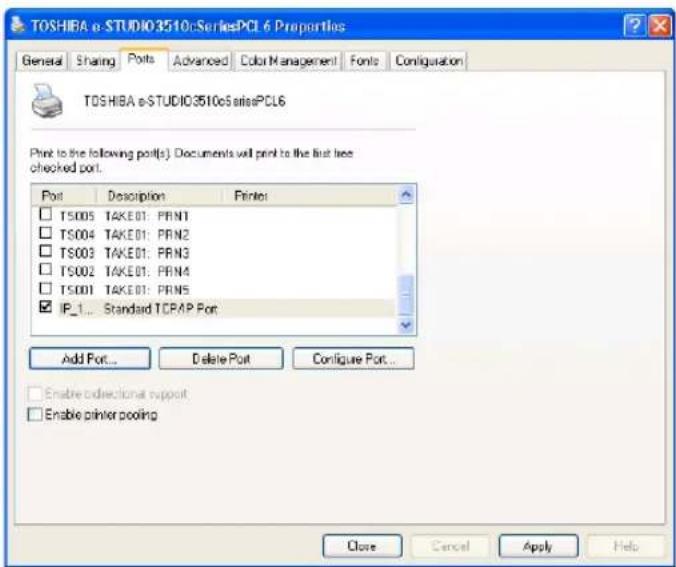Open the Sharing tab

tap(95, 61)
